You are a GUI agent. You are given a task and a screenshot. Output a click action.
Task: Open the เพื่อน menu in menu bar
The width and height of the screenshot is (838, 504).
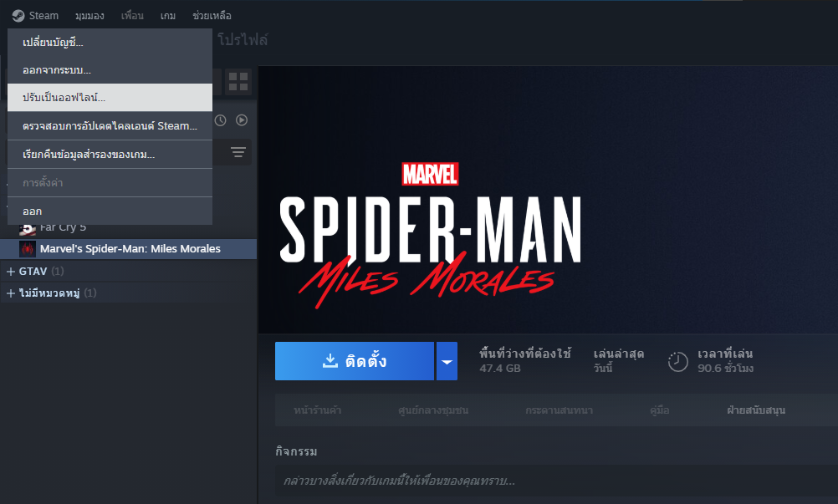(132, 16)
